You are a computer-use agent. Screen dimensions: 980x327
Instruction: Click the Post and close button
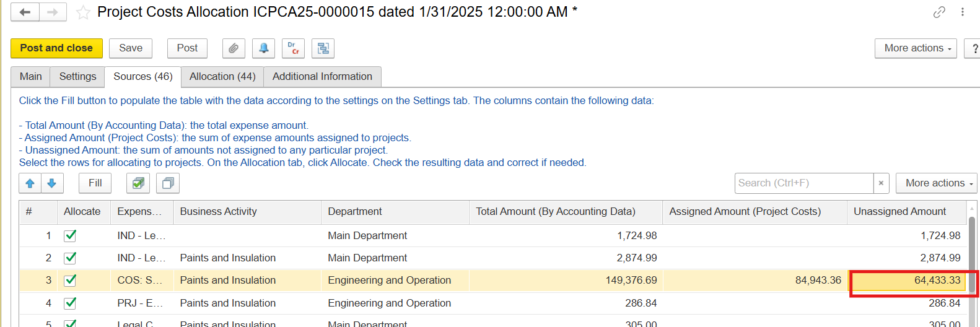[56, 48]
